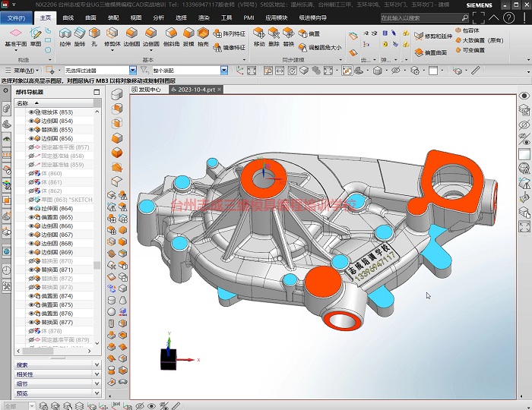Open dropdown arrow under 基准平面

pyautogui.click(x=16, y=50)
